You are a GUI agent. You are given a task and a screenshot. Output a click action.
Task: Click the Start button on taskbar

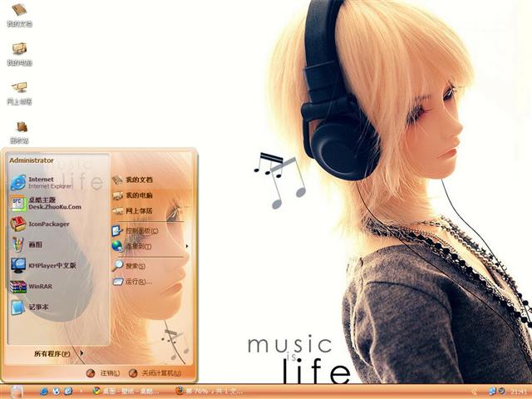point(16,392)
